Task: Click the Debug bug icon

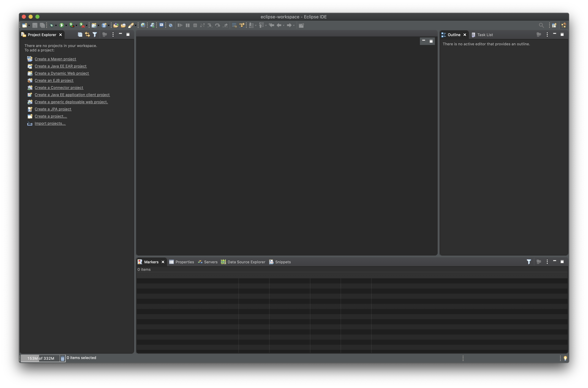Action: 52,25
